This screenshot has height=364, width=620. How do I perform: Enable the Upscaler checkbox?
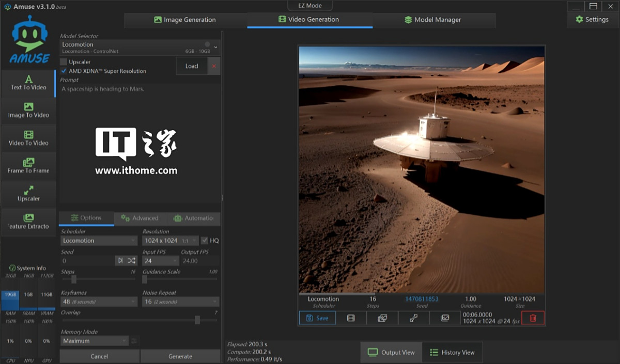(64, 62)
